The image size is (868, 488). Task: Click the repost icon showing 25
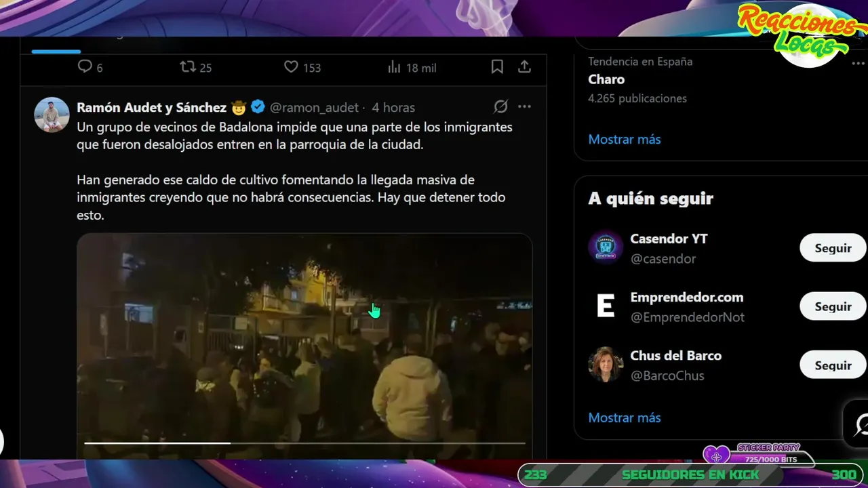(x=188, y=66)
